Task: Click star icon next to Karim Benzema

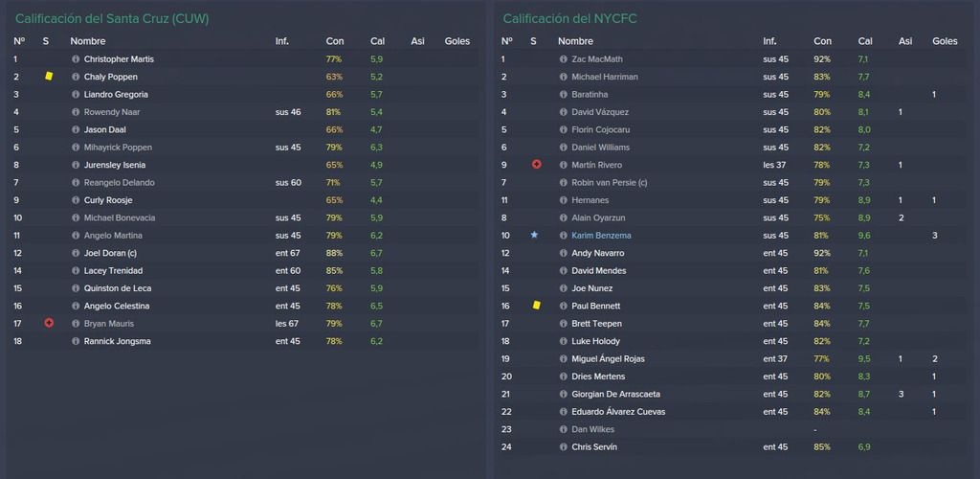Action: coord(534,235)
